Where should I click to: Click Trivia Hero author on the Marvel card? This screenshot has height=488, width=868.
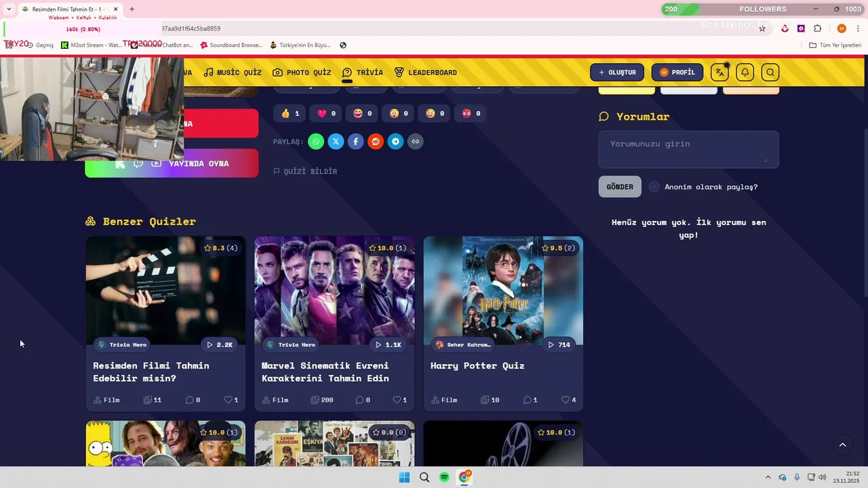292,345
